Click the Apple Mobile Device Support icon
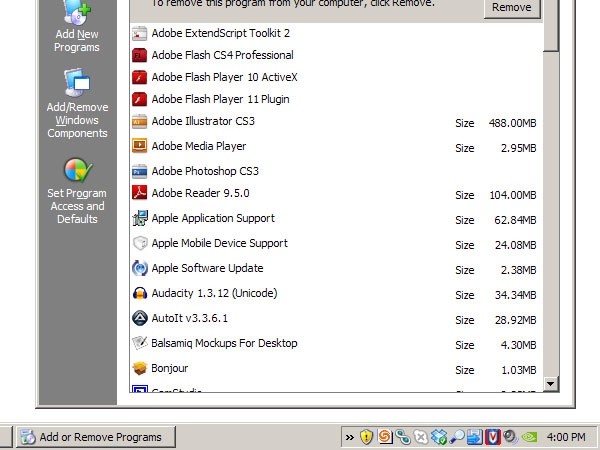 coord(140,243)
